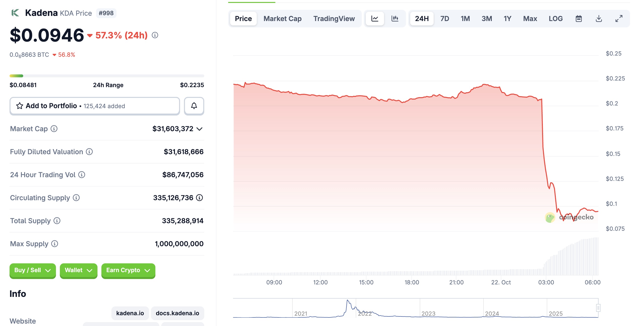Select the 7D time range
The height and width of the screenshot is (326, 644).
(x=444, y=19)
